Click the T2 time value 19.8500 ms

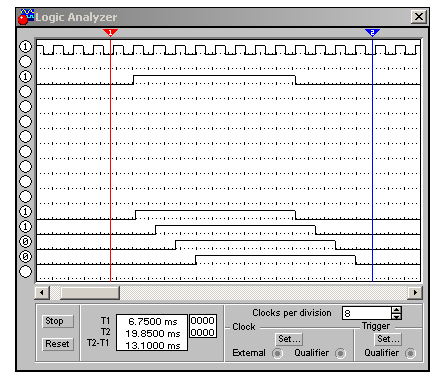153,333
